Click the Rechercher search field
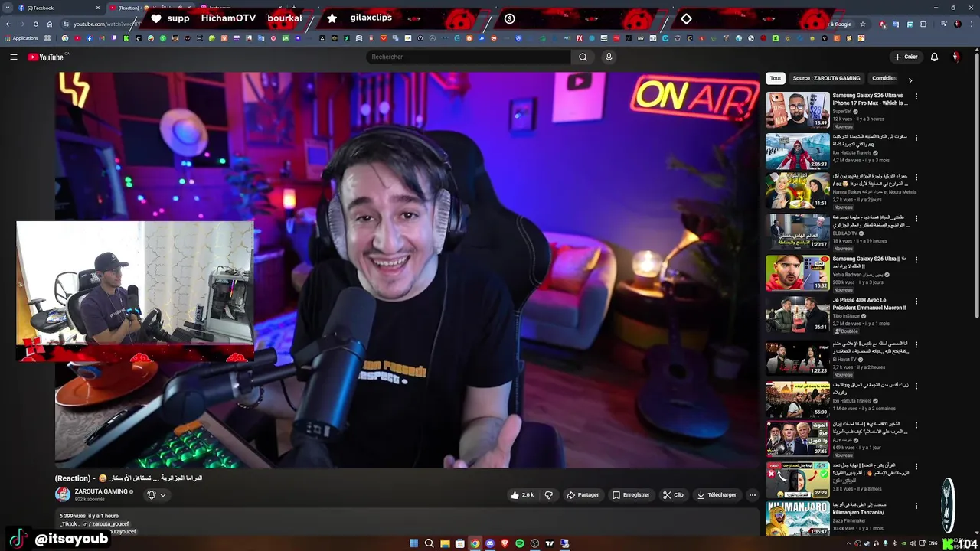Image resolution: width=980 pixels, height=551 pixels. tap(468, 57)
